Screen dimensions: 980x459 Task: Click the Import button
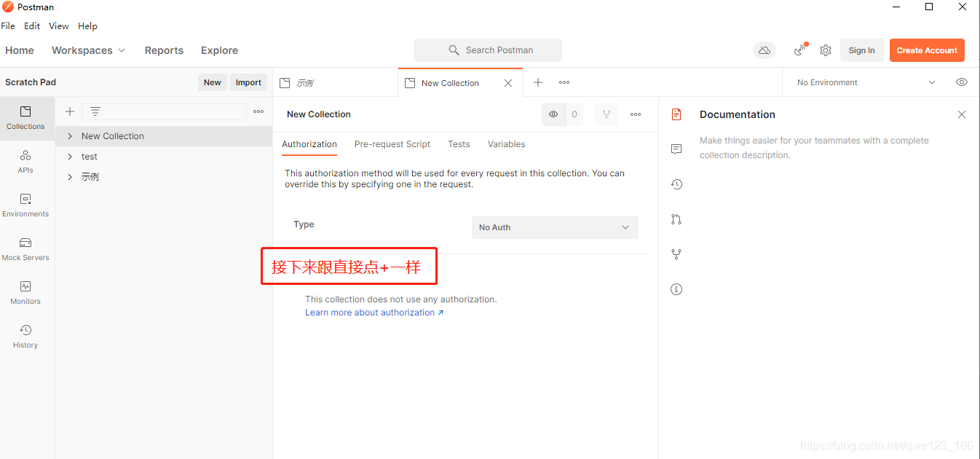248,82
